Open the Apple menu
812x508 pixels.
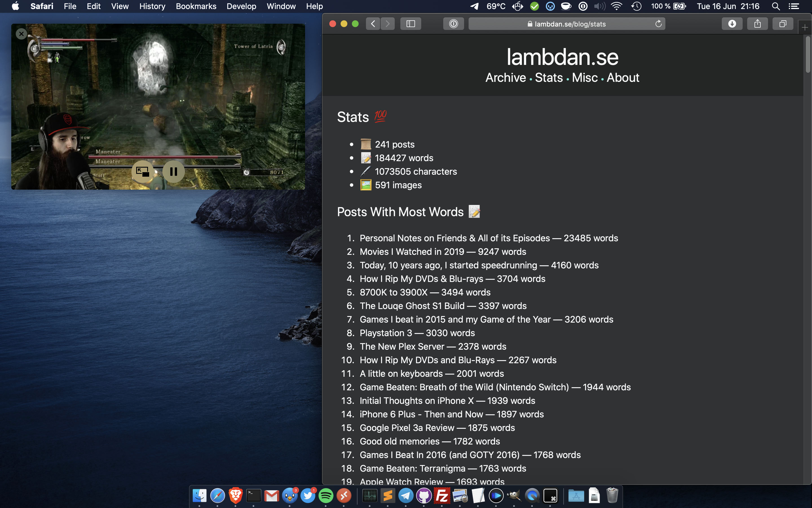click(x=16, y=6)
